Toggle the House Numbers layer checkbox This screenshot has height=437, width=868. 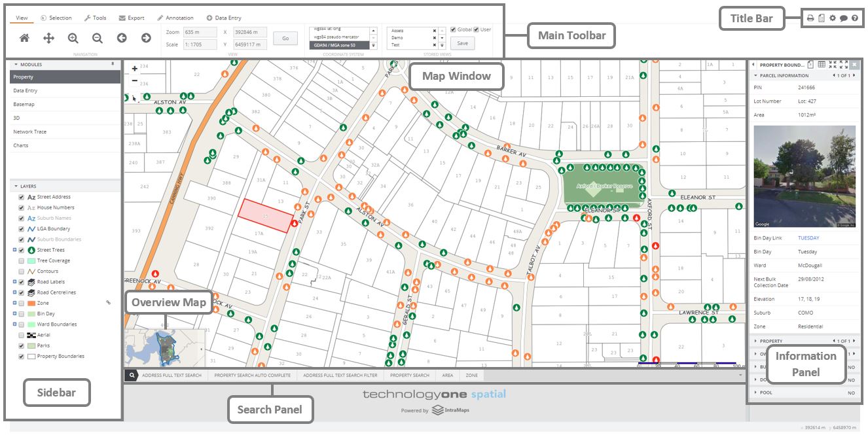(x=22, y=207)
